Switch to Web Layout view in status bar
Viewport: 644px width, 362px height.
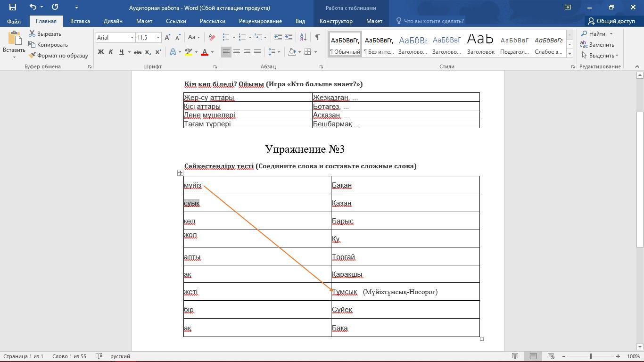click(x=551, y=356)
